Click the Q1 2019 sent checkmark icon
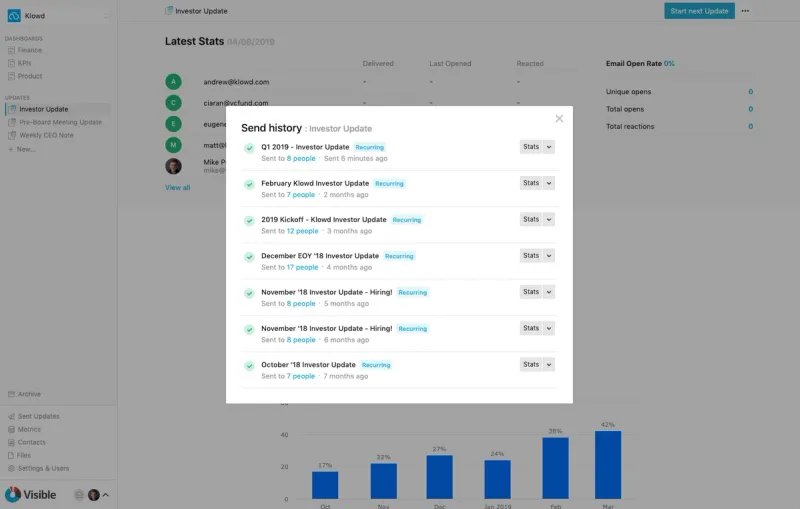Image resolution: width=800 pixels, height=509 pixels. (x=249, y=148)
